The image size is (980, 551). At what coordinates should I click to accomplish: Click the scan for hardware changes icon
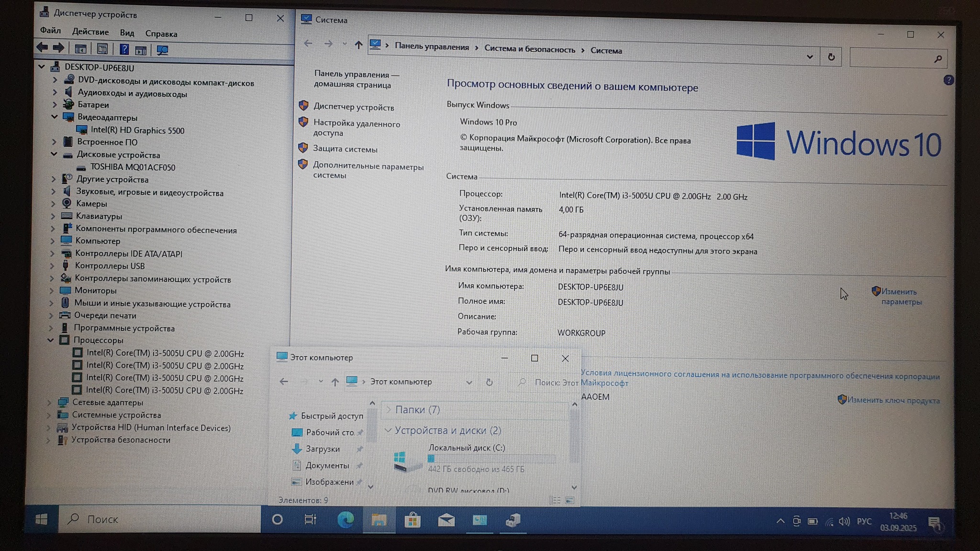coord(162,50)
